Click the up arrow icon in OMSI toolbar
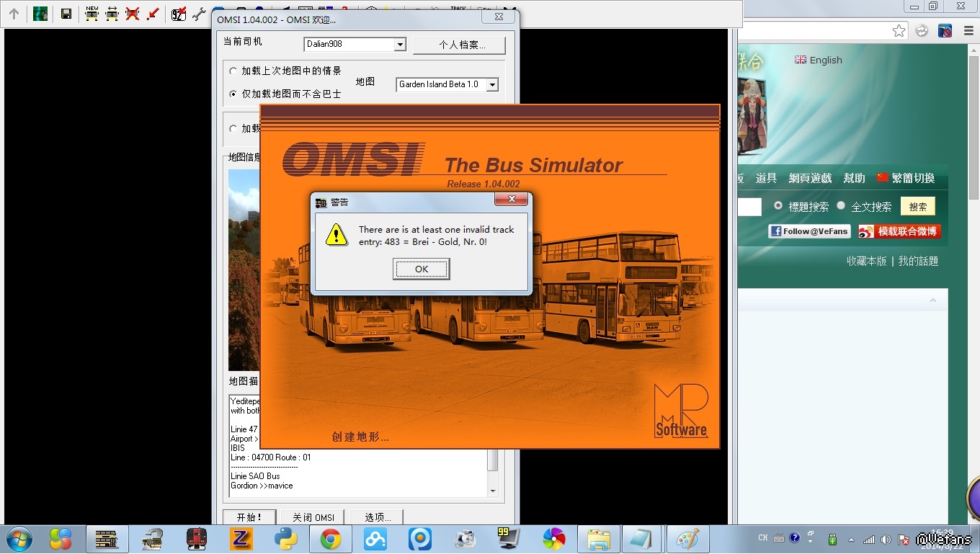980x554 pixels. click(x=14, y=14)
